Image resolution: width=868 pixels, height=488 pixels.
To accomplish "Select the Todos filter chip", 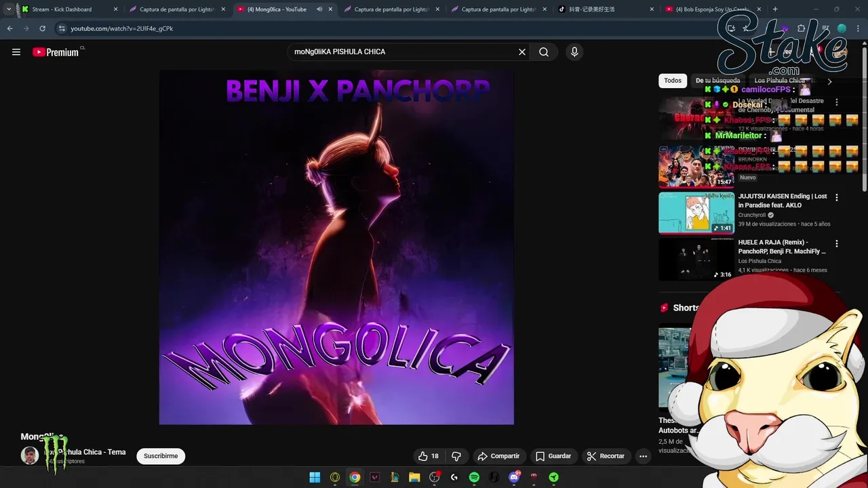I will [673, 81].
